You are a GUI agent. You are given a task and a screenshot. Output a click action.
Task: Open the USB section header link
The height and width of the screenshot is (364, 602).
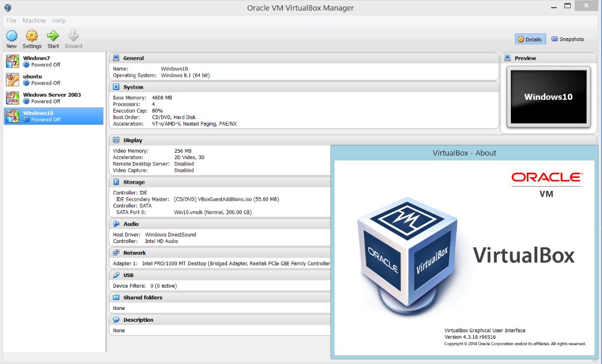click(128, 275)
